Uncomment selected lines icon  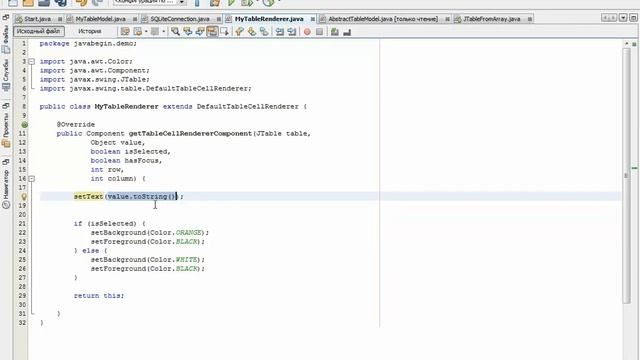click(x=347, y=31)
